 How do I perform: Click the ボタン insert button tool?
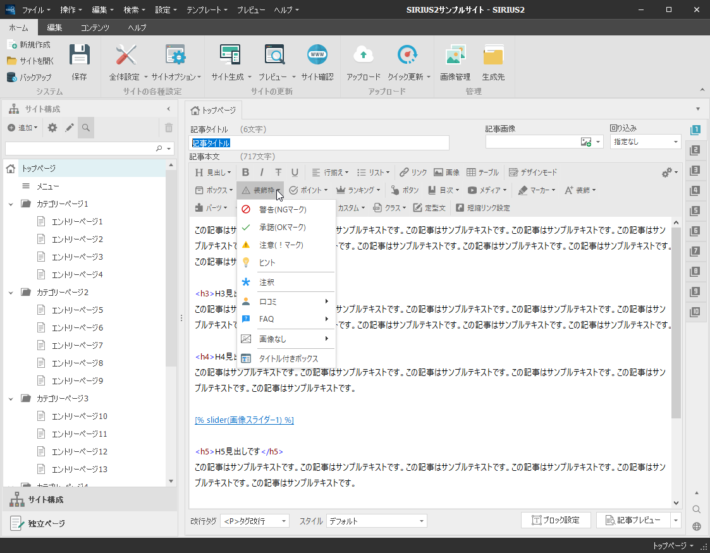coord(405,190)
